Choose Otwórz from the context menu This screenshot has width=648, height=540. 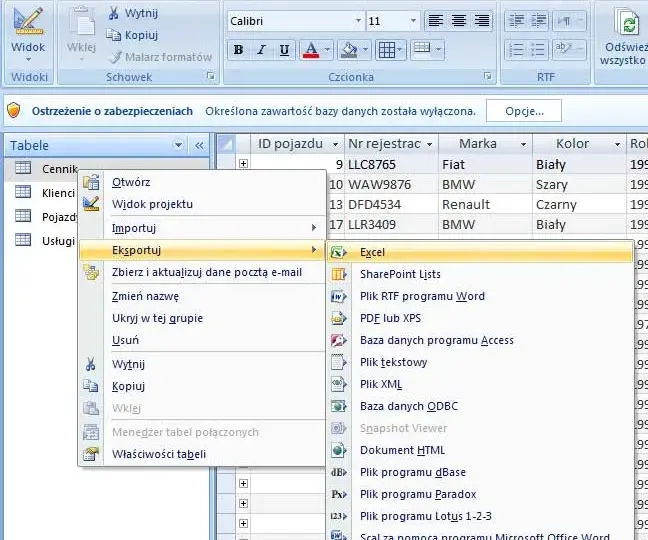coord(201,182)
